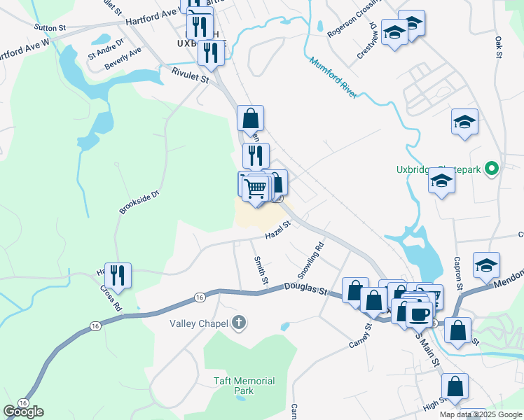Click the school marker below Uxbridge Skatepark label
524x420 pixels.
(441, 183)
